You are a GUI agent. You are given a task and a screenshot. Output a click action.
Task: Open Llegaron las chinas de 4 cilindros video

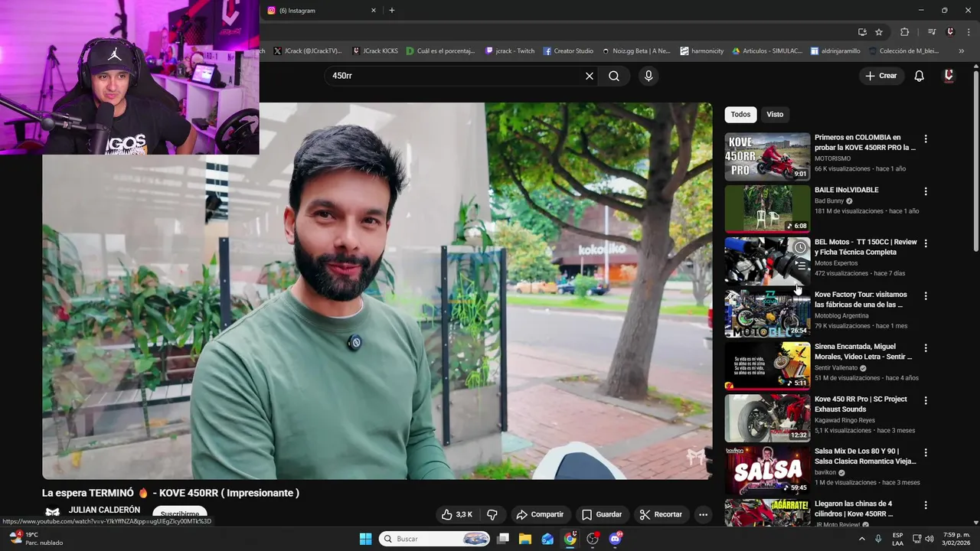854,508
